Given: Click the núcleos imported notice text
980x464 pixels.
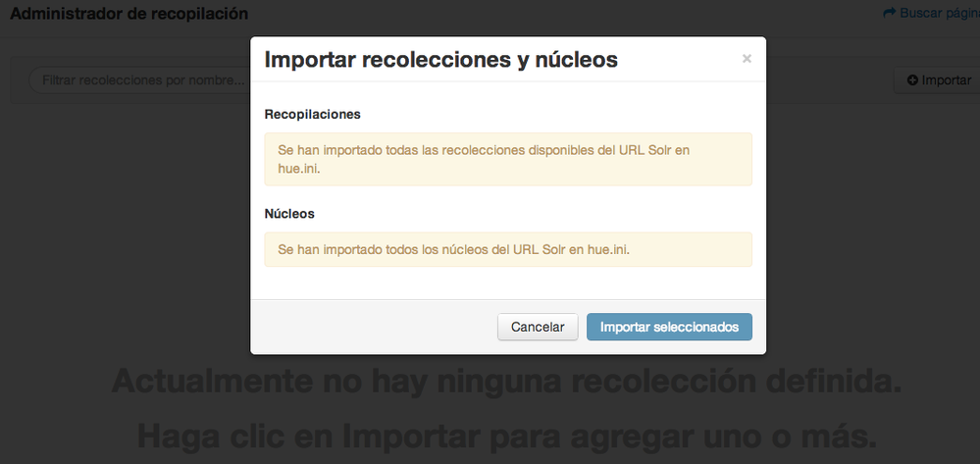Looking at the screenshot, I should click(x=454, y=249).
